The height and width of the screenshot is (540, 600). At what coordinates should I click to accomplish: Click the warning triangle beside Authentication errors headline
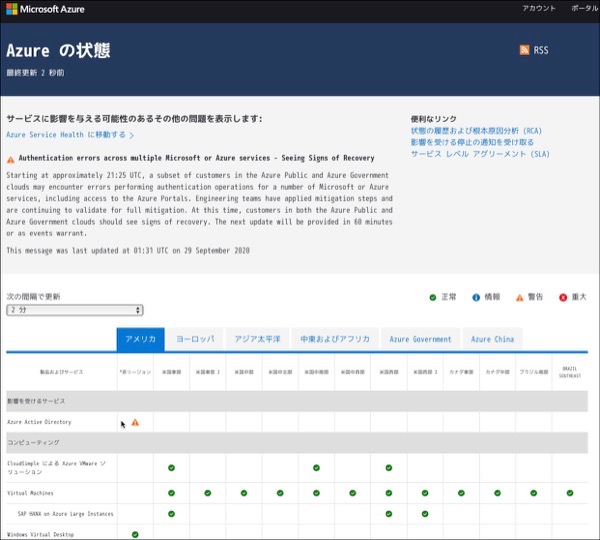click(x=11, y=160)
